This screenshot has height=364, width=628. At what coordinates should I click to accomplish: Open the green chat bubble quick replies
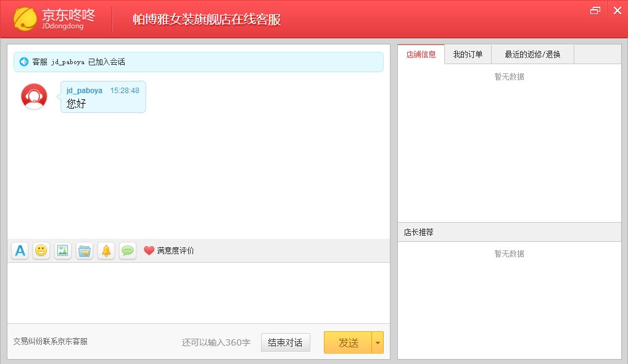[x=128, y=250]
